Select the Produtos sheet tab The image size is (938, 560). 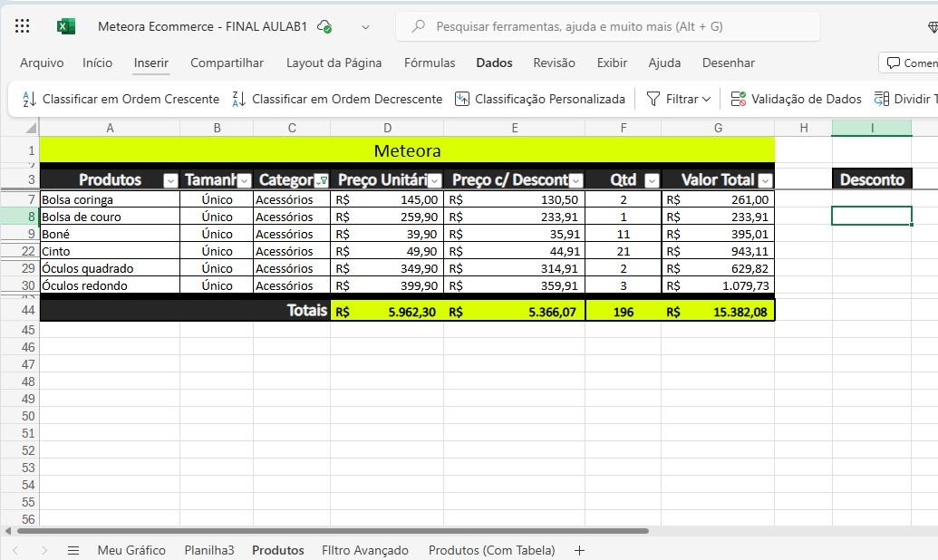[x=278, y=550]
